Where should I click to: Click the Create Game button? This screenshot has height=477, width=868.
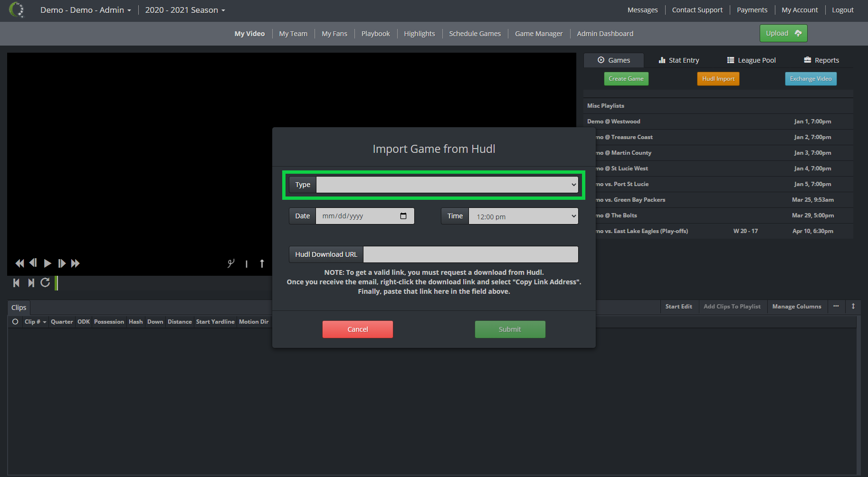coord(626,79)
